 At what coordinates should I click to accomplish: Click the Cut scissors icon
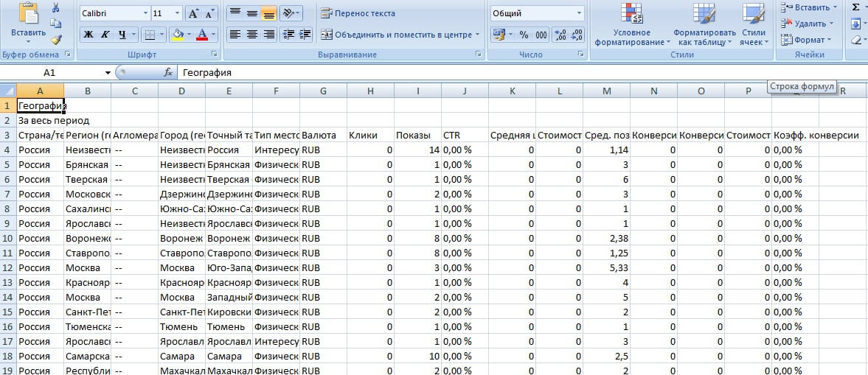[56, 7]
